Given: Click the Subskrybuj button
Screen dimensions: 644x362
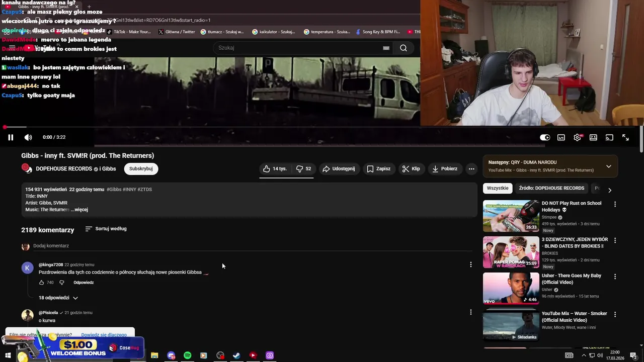Looking at the screenshot, I should [x=141, y=169].
